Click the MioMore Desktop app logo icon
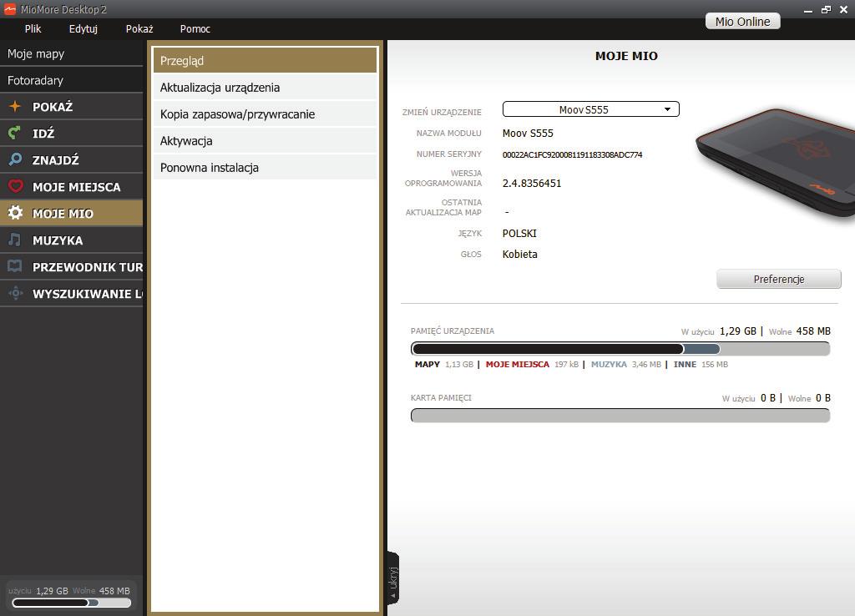Viewport: 855px width, 616px height. coord(10,8)
